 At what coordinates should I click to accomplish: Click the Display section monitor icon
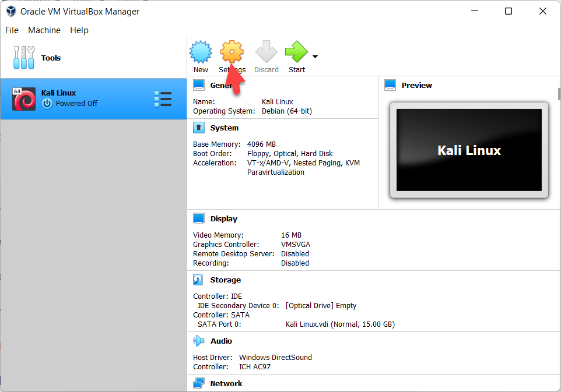point(199,218)
